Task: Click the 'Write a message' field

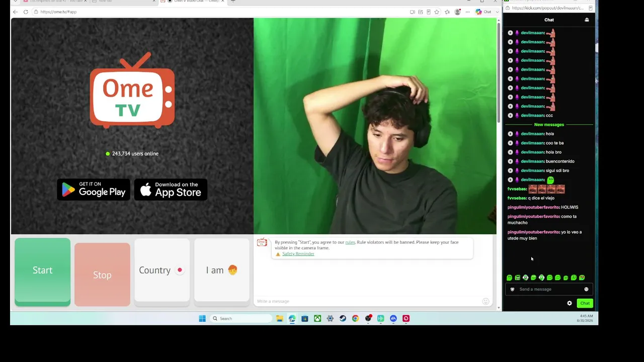Action: click(369, 301)
